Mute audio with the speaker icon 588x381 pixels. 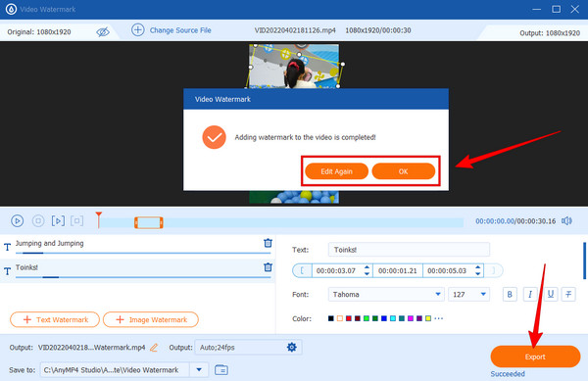tap(566, 221)
